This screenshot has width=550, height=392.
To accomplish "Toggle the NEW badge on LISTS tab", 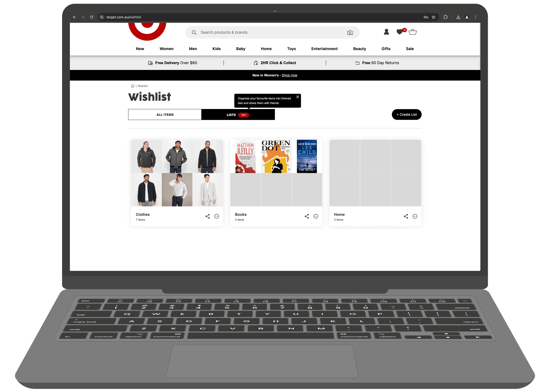I will coord(243,115).
